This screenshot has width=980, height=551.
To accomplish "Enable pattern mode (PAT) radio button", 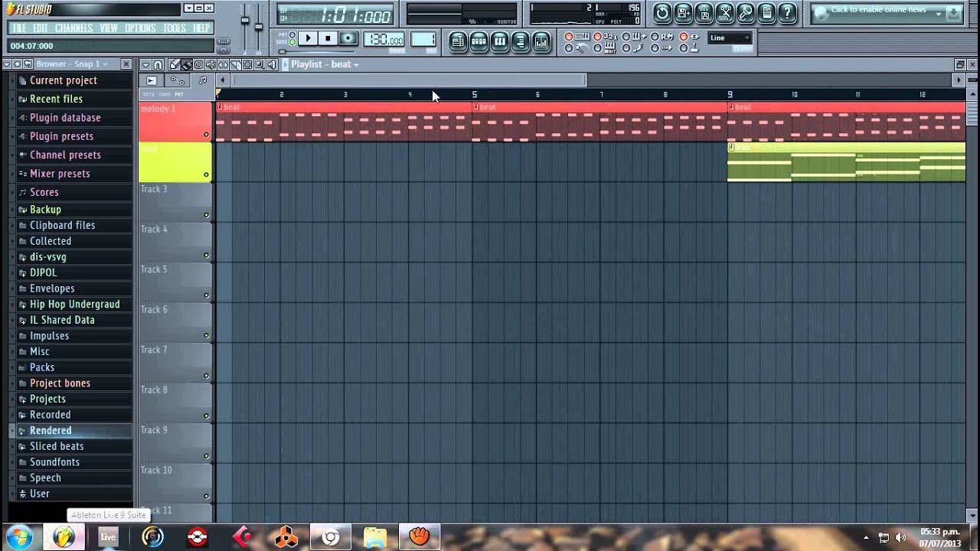I will 292,34.
